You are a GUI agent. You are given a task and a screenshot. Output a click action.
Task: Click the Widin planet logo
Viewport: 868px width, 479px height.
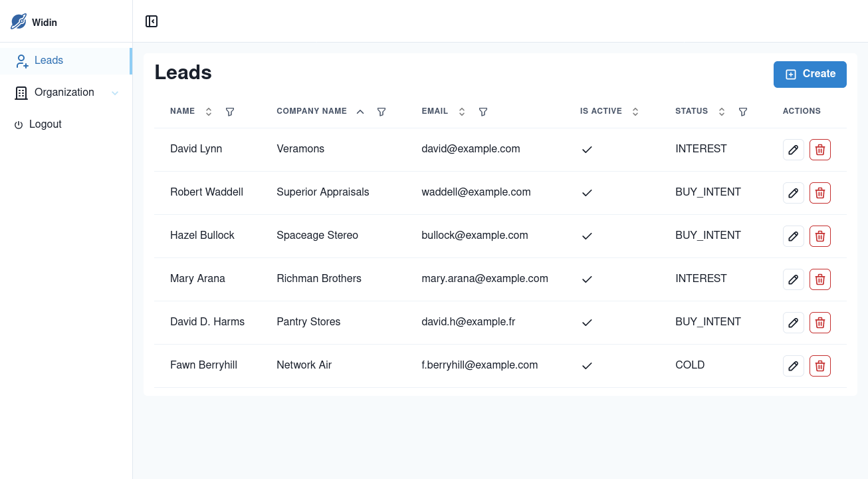pyautogui.click(x=18, y=21)
